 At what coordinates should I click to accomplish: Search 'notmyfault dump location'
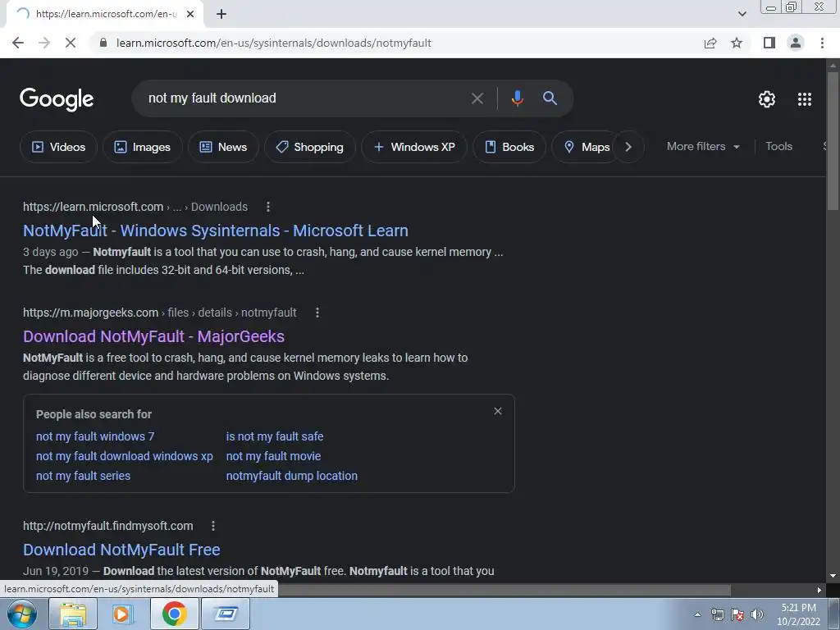tap(291, 476)
